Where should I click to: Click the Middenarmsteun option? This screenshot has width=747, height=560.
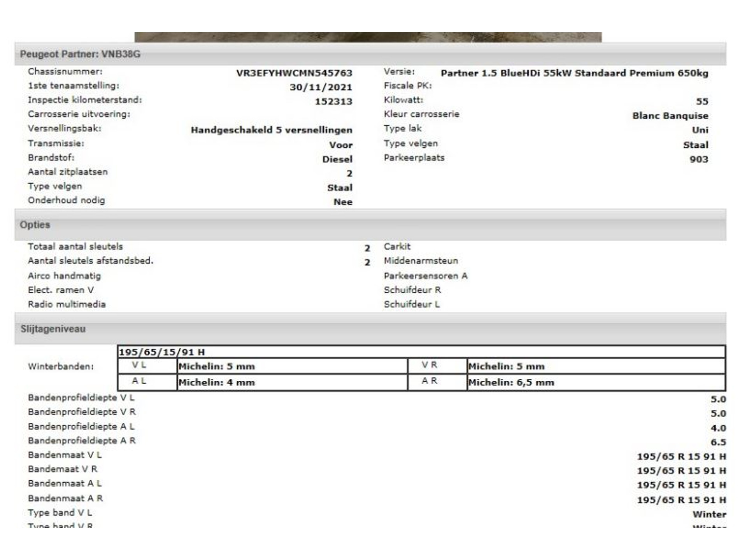coord(421,261)
